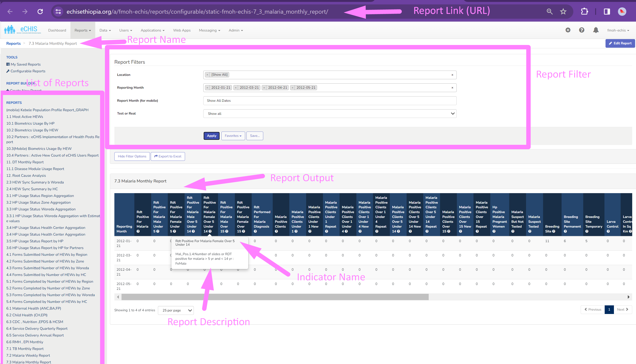Open help question mark icon

click(582, 30)
